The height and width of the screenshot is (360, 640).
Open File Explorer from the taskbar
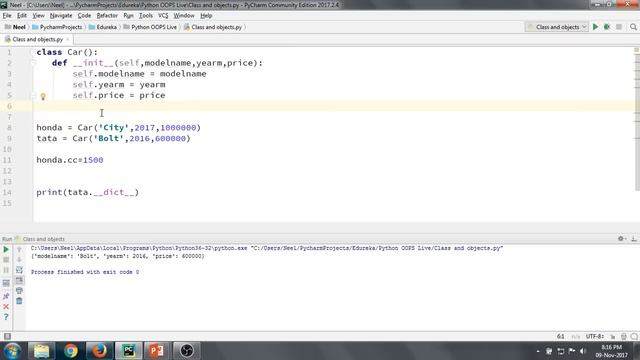(x=41, y=351)
